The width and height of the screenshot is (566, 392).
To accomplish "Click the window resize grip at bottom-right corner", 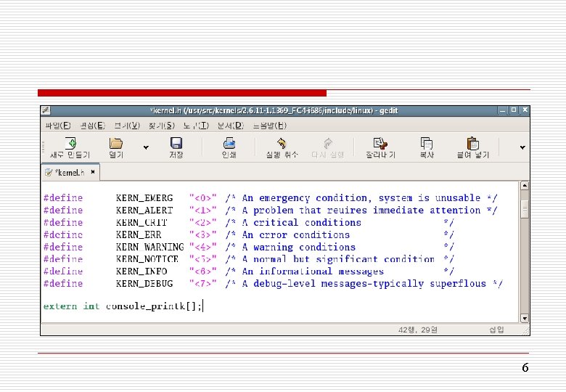I will pos(525,330).
